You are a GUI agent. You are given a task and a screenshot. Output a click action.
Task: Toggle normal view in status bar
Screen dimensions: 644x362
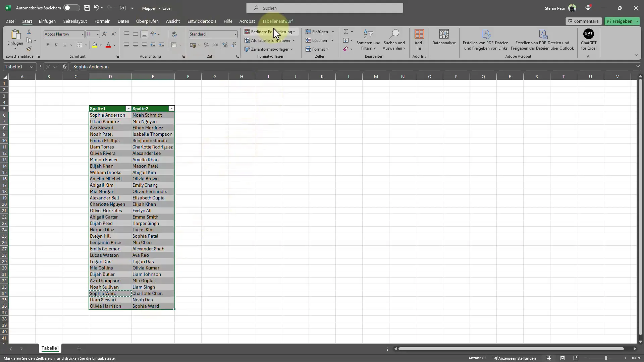point(549,358)
